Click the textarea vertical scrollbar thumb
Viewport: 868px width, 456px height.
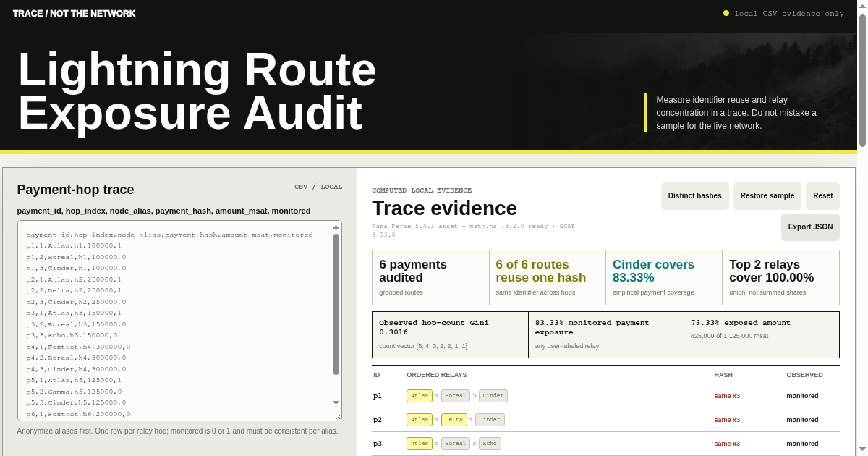click(x=336, y=304)
